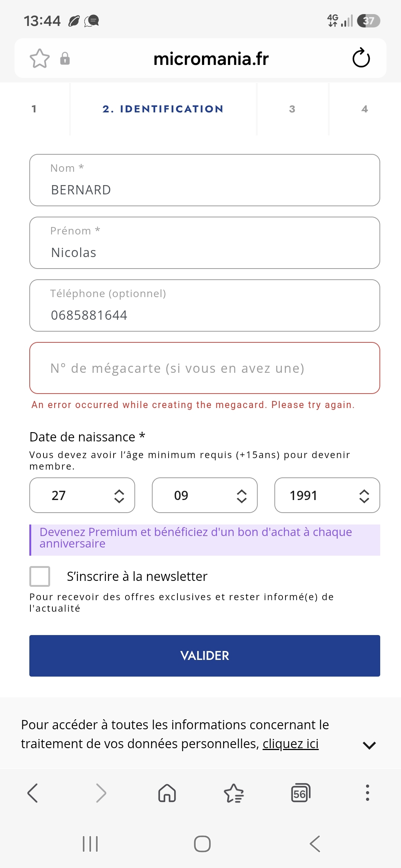Reload the micromania.fr page
This screenshot has width=401, height=868.
coord(361,58)
